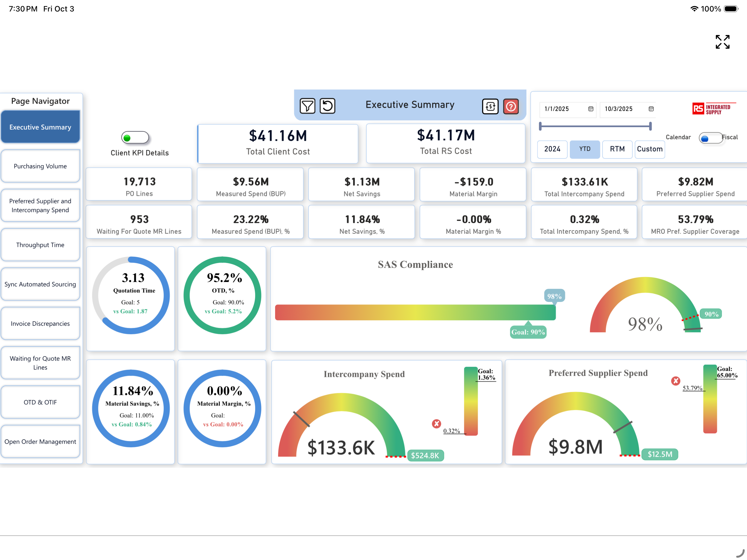747x560 pixels.
Task: Click the $12.5M target label
Action: 660,454
